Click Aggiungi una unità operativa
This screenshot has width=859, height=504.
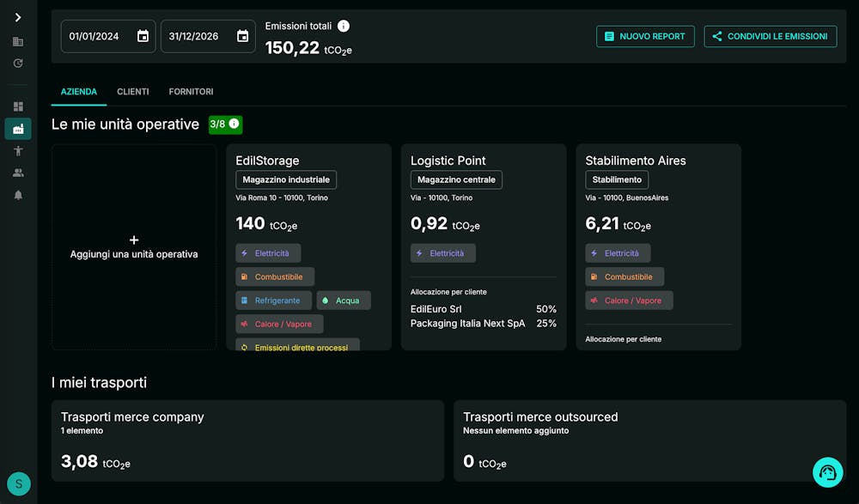pyautogui.click(x=133, y=247)
